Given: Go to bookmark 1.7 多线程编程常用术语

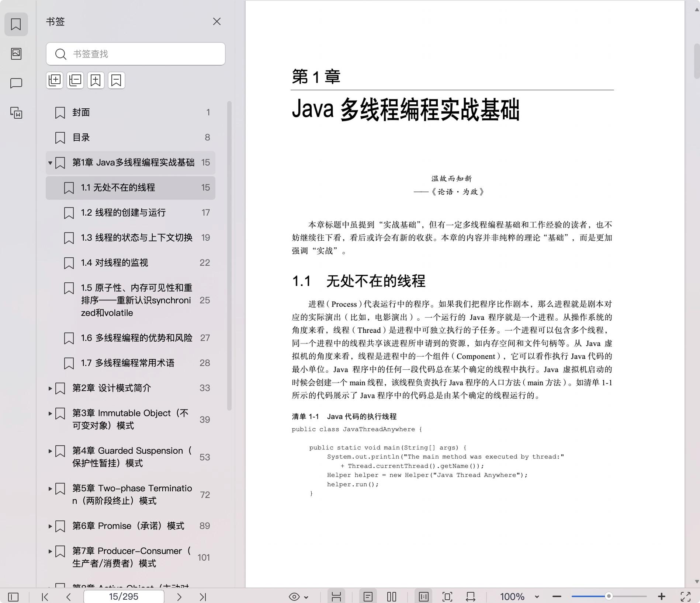Looking at the screenshot, I should pos(131,363).
